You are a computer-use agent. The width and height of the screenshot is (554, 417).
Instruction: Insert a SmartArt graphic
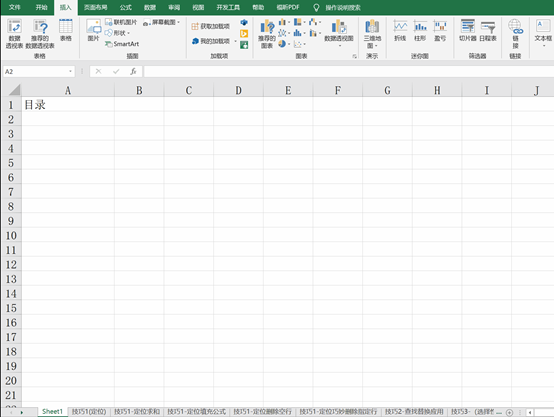click(x=122, y=44)
